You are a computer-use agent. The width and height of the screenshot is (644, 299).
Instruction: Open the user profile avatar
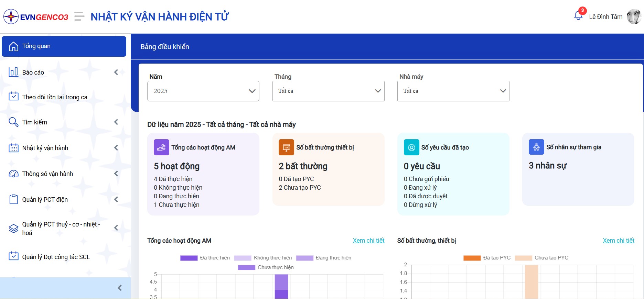pos(634,16)
